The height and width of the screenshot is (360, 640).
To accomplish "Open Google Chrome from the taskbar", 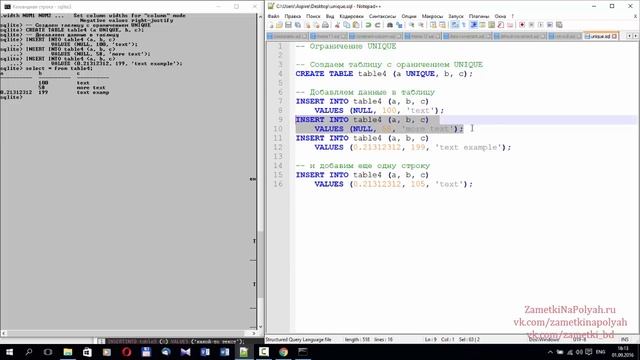I will 283,352.
